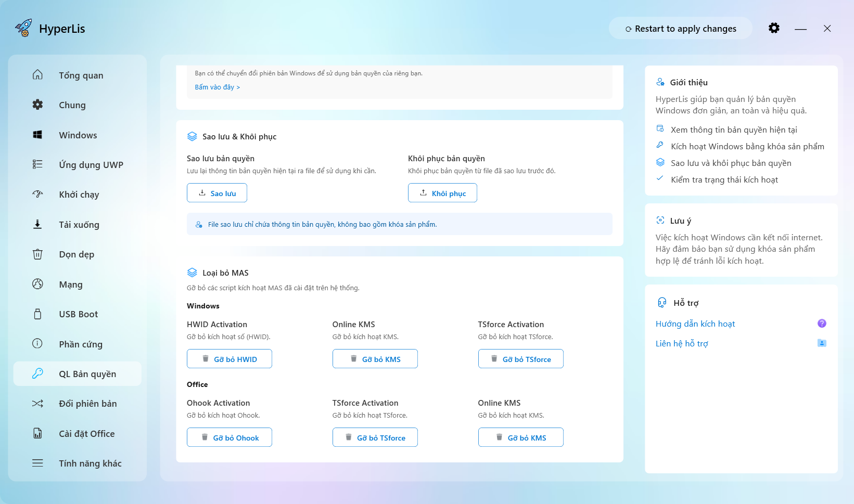Minimize the HyperLis window
Viewport: 854px width, 504px height.
point(800,29)
